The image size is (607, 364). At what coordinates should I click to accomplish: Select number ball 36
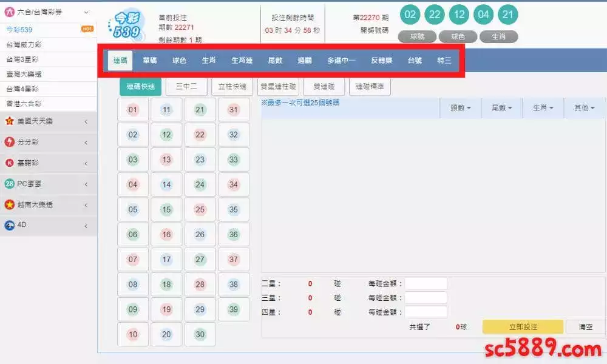[x=234, y=234]
